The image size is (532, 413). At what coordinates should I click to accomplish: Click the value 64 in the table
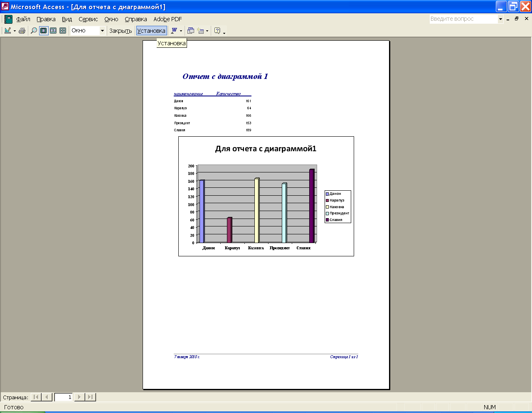[x=249, y=108]
